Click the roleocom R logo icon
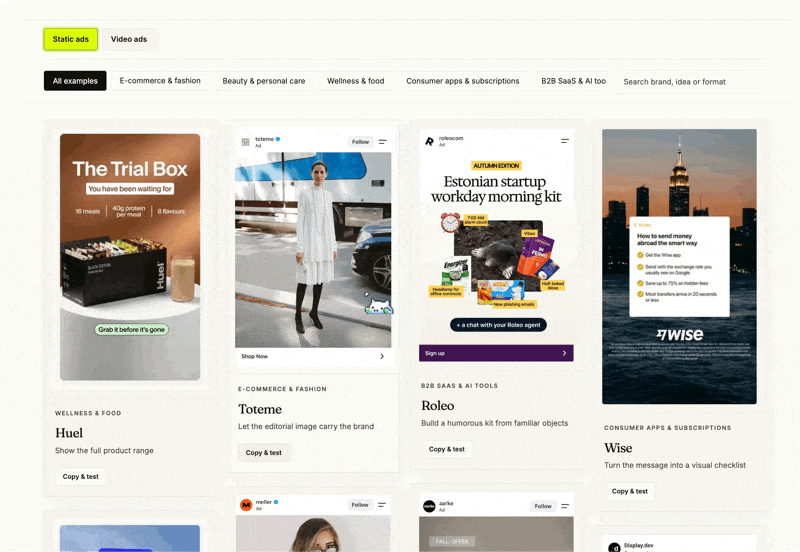Screen dimensions: 800x552 [429, 141]
